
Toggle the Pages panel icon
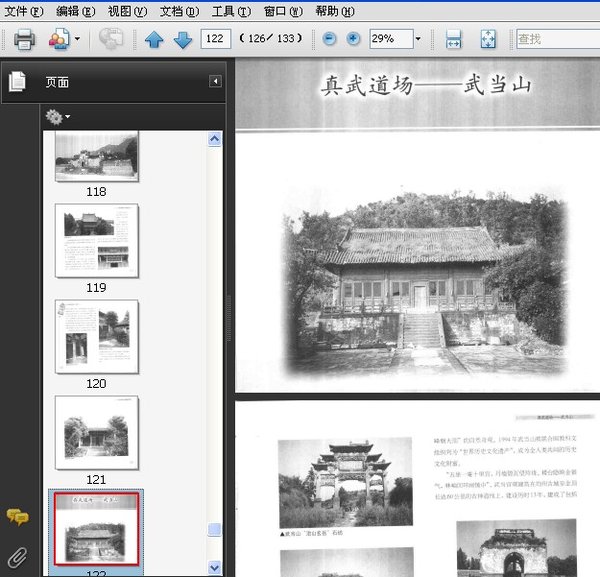pos(17,81)
